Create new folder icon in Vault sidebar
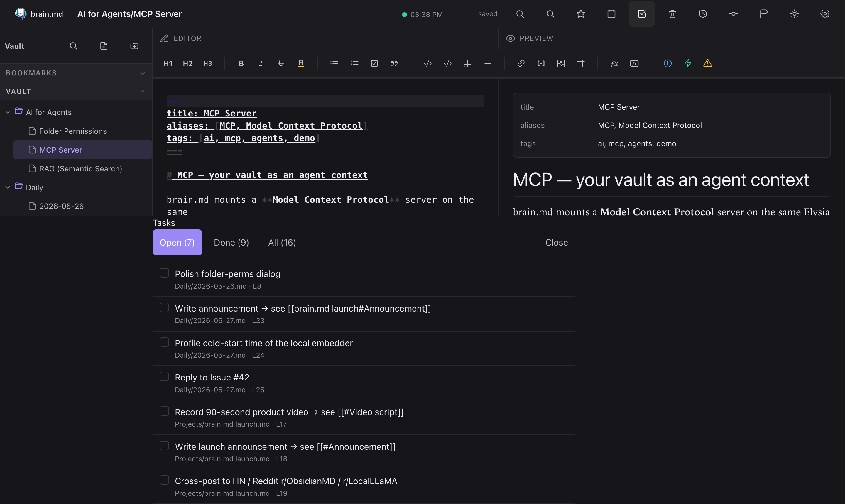 click(x=134, y=46)
